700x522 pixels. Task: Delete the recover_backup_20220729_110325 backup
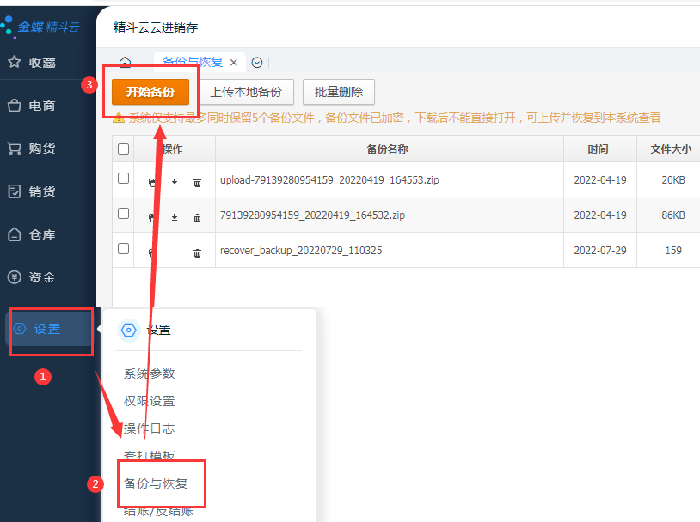[x=197, y=252]
